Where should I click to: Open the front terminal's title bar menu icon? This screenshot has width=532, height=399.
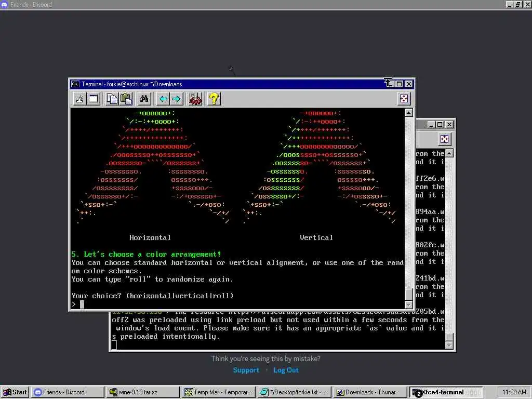(x=75, y=84)
